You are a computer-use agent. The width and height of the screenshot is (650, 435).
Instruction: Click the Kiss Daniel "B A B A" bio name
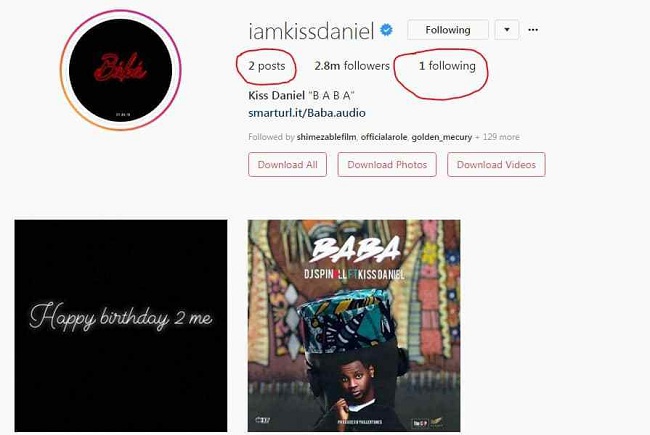tap(301, 95)
